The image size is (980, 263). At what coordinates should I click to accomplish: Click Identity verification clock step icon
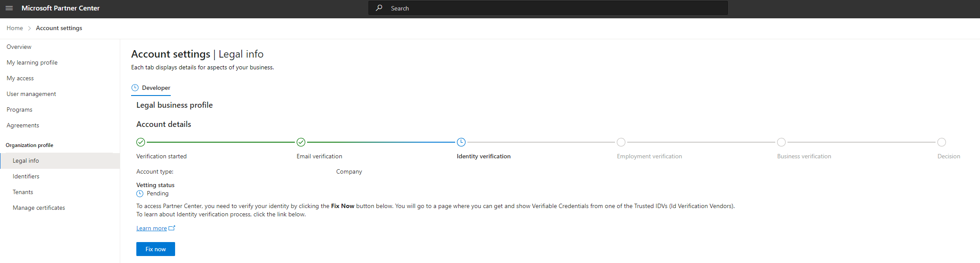pyautogui.click(x=461, y=142)
